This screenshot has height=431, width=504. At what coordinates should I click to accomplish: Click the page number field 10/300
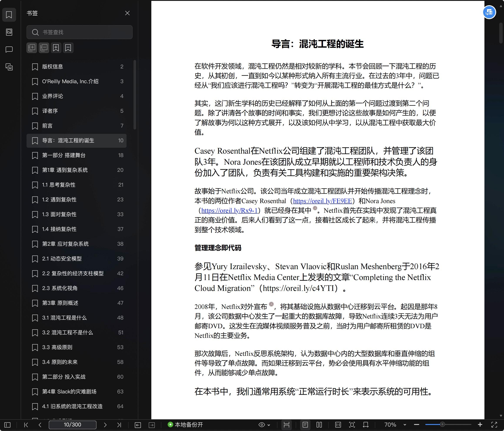click(72, 425)
